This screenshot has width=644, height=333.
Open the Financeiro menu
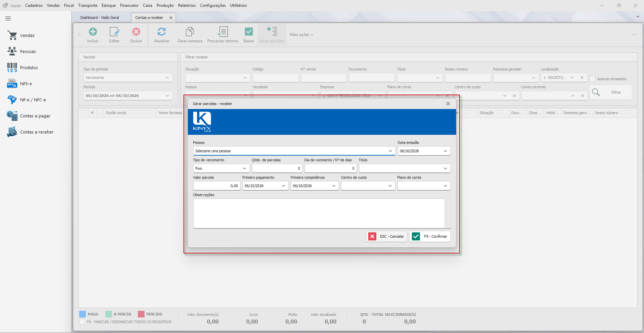(129, 6)
